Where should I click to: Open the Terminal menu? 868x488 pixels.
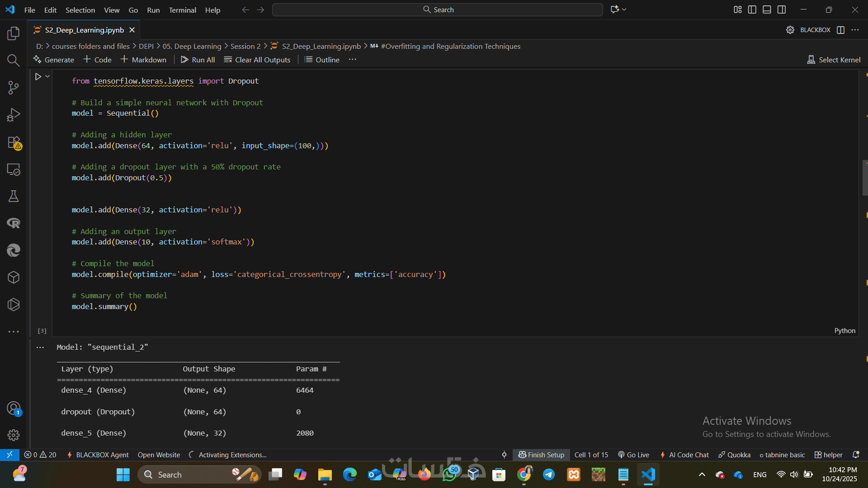(x=182, y=10)
